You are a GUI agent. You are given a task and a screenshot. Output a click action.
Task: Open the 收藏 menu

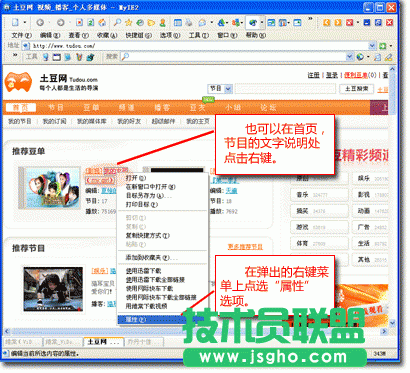pos(107,35)
